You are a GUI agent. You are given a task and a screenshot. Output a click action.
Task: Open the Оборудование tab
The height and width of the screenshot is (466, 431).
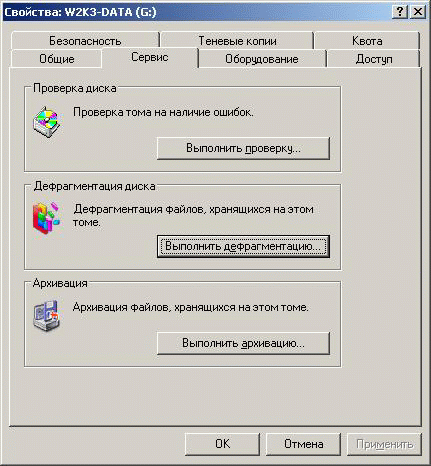[262, 59]
